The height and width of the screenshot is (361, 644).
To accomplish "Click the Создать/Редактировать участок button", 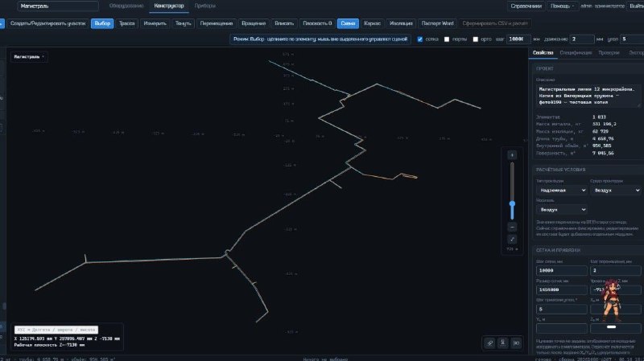I will (x=48, y=23).
